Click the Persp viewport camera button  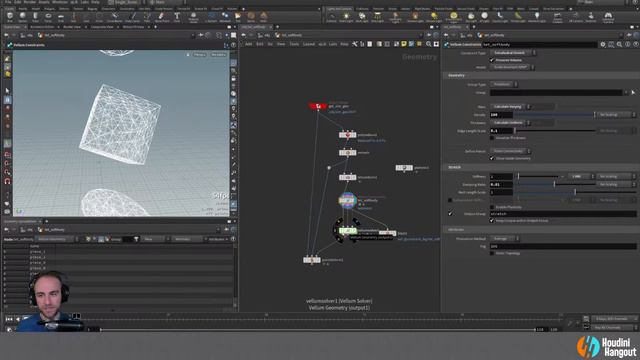(x=200, y=54)
